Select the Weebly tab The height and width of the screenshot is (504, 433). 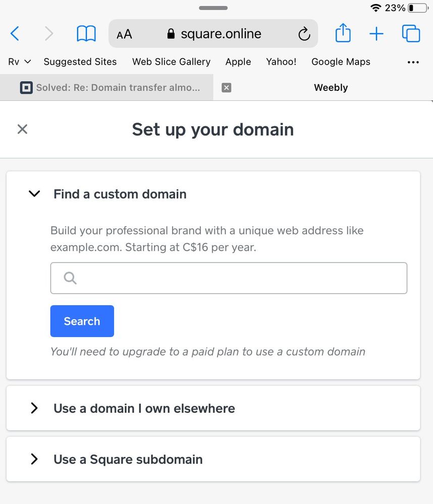(x=331, y=88)
